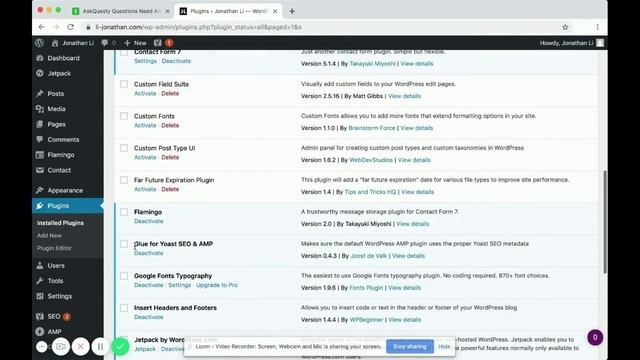Hide the Loom sharing notification bar
640x360 pixels.
click(x=444, y=347)
